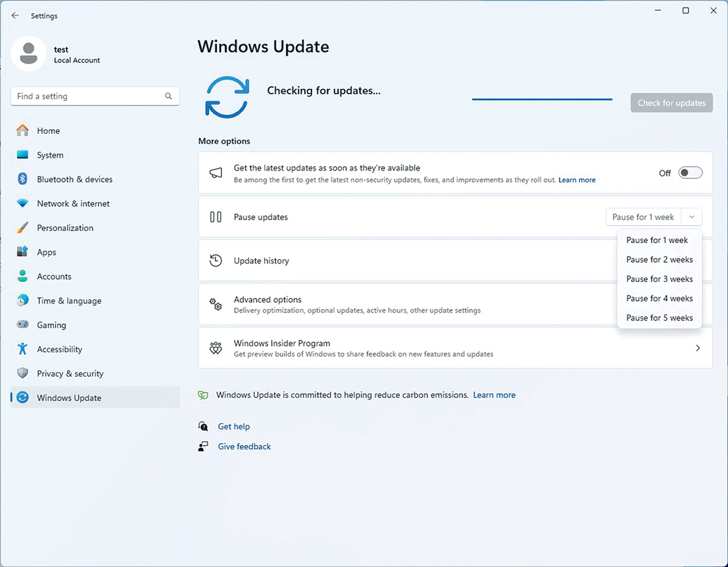
Task: Click the Apps grid icon
Action: click(22, 252)
